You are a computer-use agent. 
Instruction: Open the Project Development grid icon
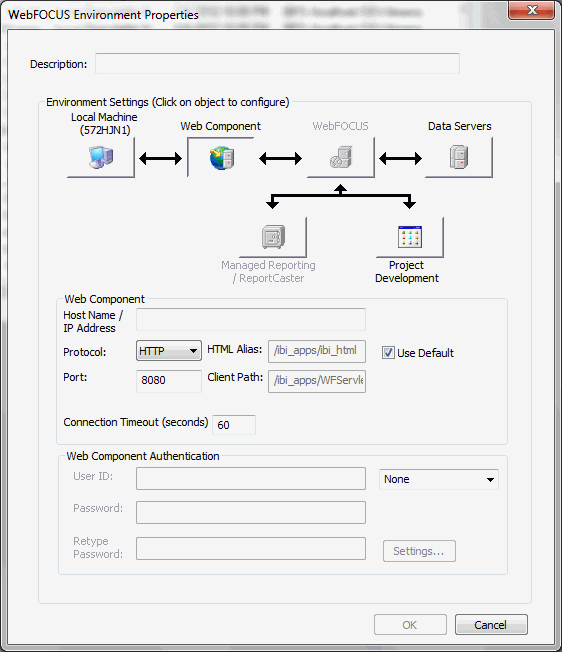[x=410, y=237]
